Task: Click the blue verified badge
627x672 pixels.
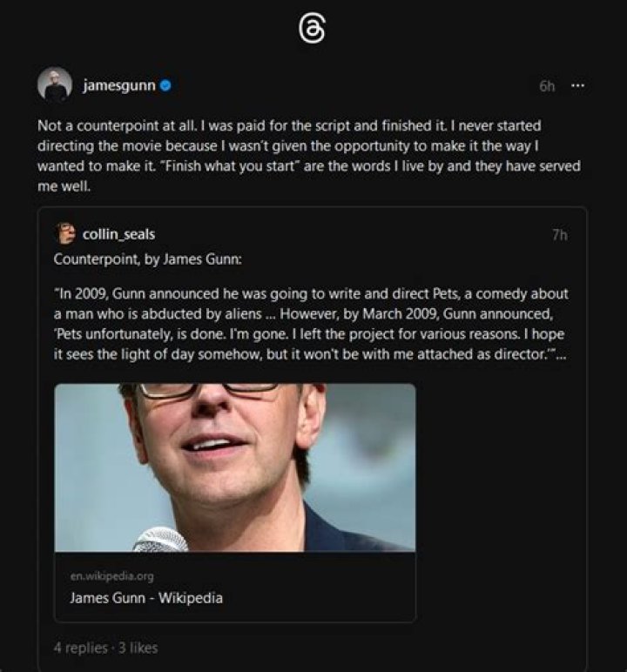Action: pos(165,85)
